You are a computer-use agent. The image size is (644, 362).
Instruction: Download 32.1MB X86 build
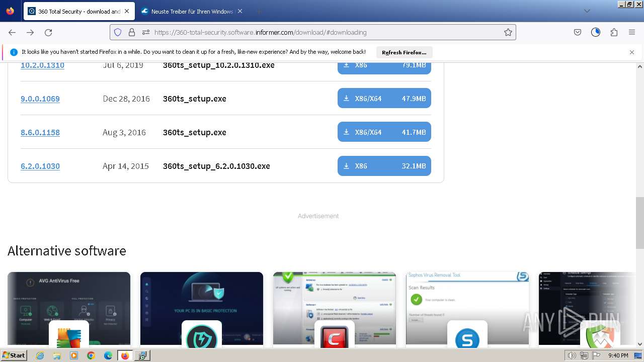pos(384,165)
